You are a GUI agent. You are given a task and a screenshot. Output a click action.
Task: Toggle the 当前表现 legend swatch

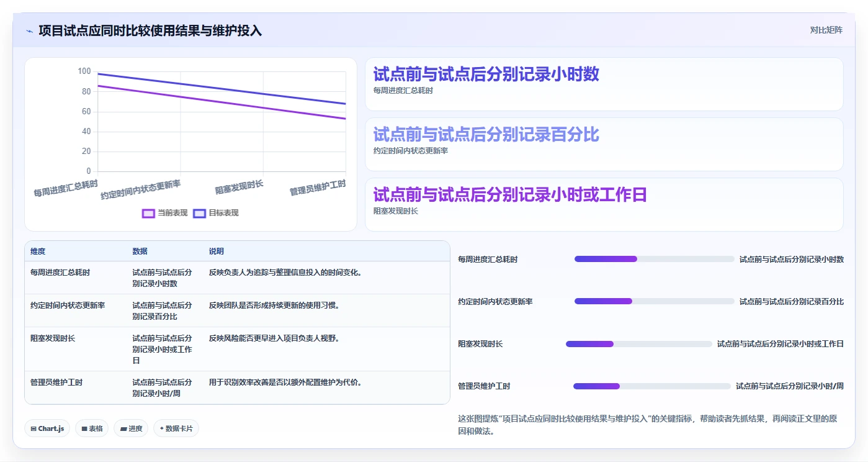coord(148,213)
